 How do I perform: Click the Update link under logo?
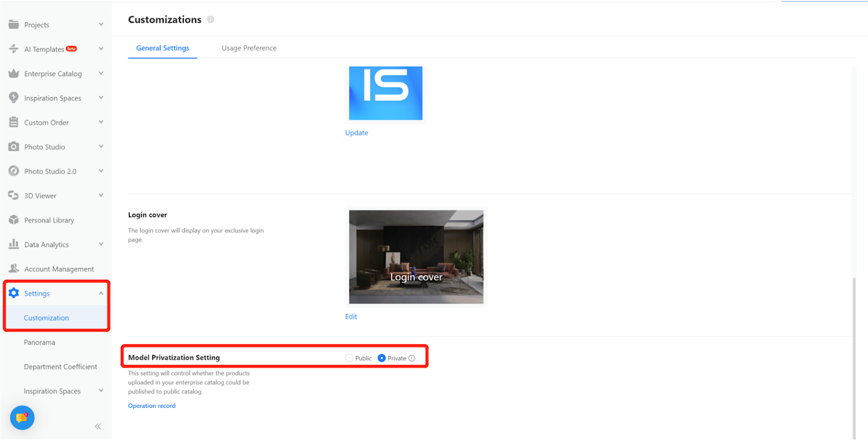(356, 133)
